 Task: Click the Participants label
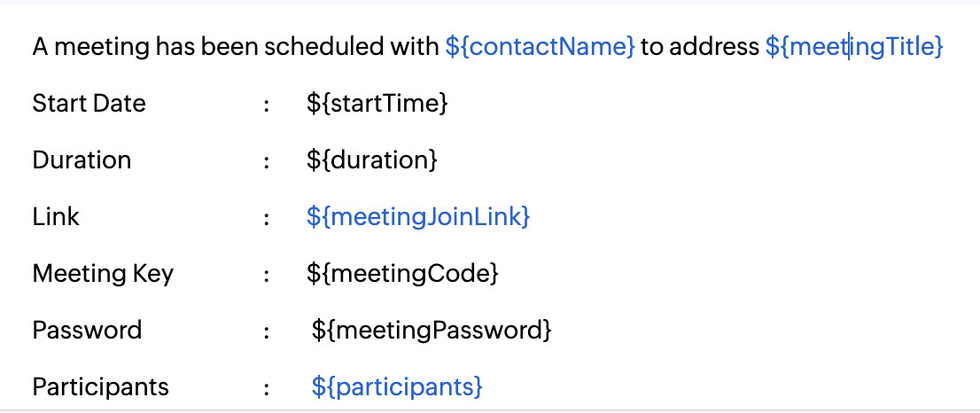pos(100,387)
